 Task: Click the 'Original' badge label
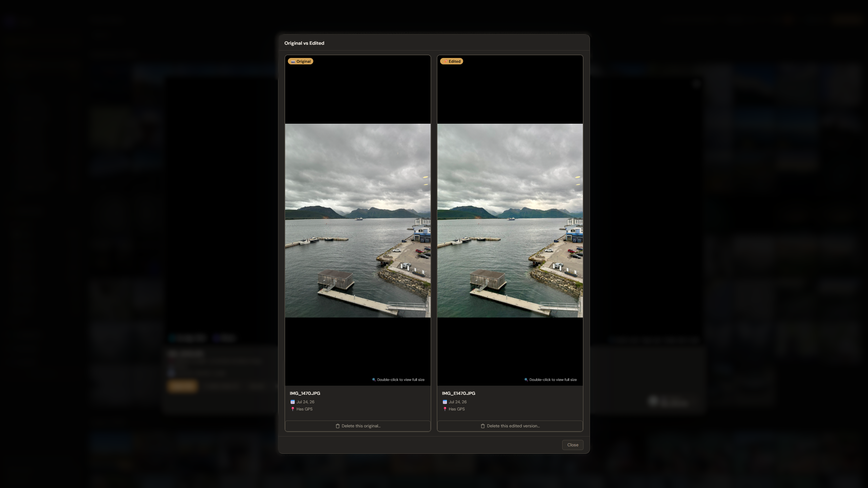coord(300,61)
